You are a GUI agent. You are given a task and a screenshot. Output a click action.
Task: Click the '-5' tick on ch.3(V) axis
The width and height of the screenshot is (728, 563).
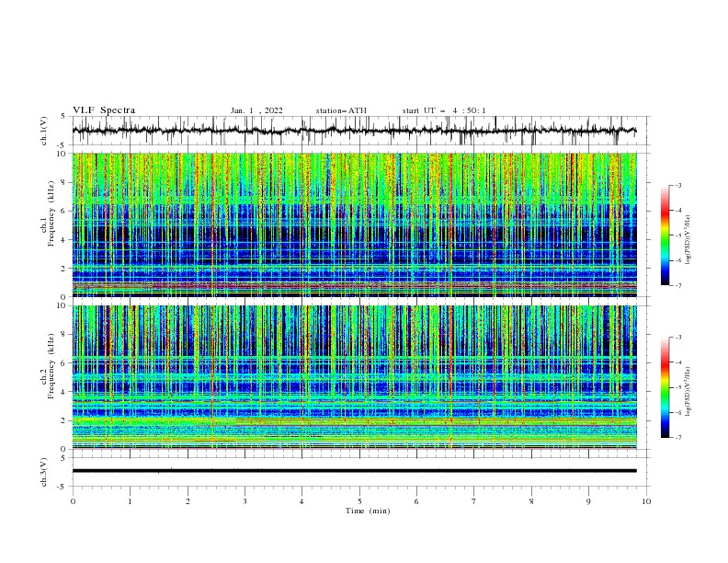coord(63,487)
